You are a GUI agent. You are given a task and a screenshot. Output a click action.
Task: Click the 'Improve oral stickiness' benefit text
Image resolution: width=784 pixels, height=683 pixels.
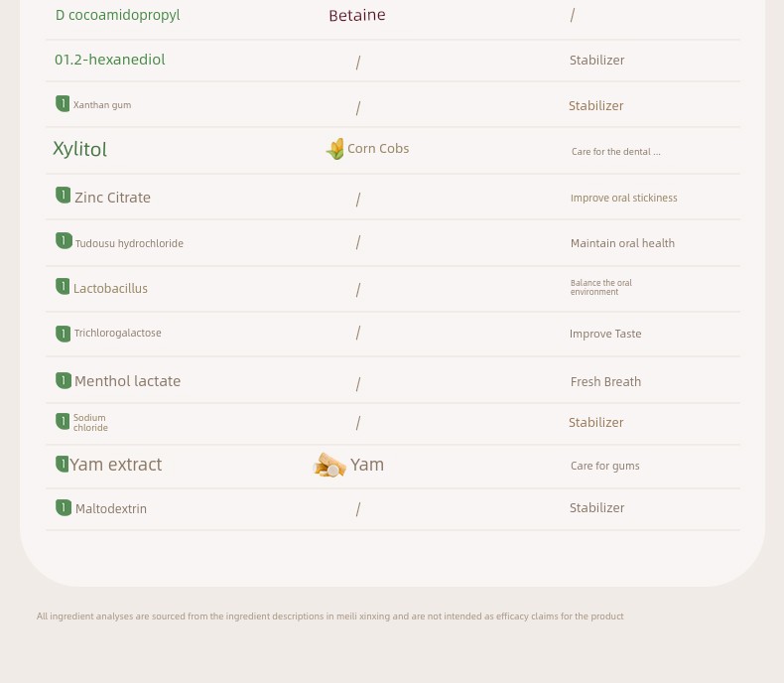[x=624, y=198]
